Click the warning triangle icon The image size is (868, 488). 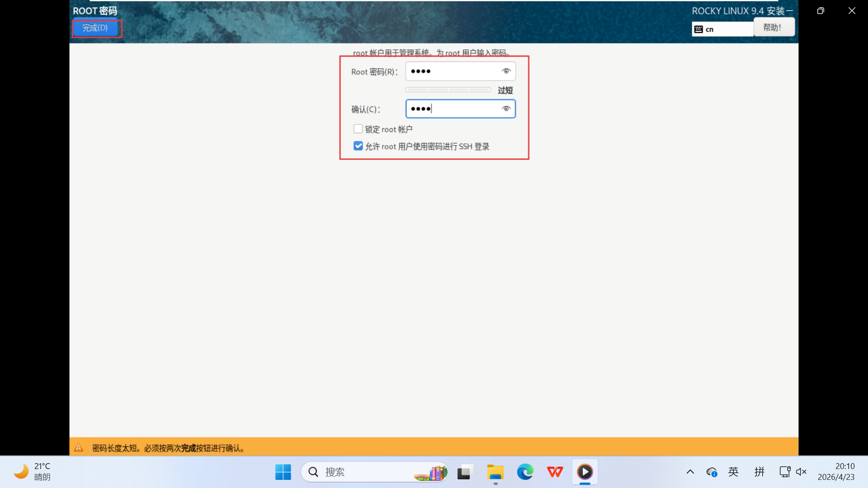(x=79, y=448)
